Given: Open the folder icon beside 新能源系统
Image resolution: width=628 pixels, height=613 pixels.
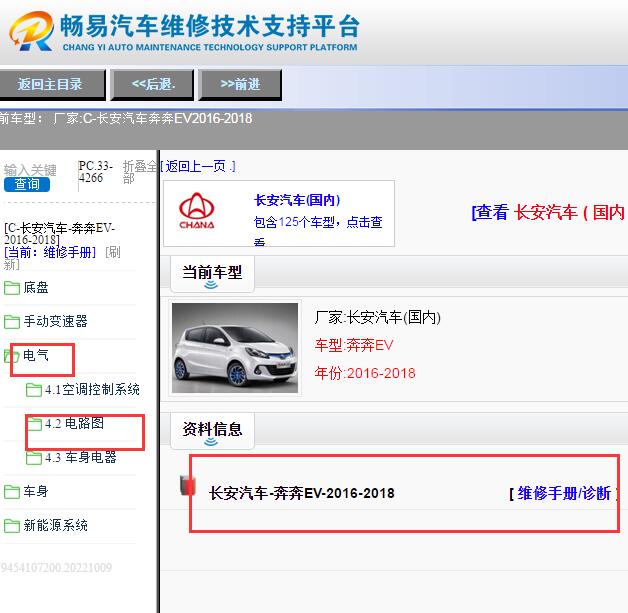Looking at the screenshot, I should pyautogui.click(x=12, y=526).
